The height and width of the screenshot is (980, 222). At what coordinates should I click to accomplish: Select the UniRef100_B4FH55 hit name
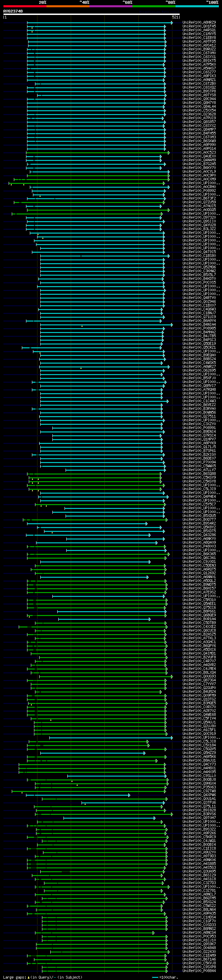click(x=199, y=133)
